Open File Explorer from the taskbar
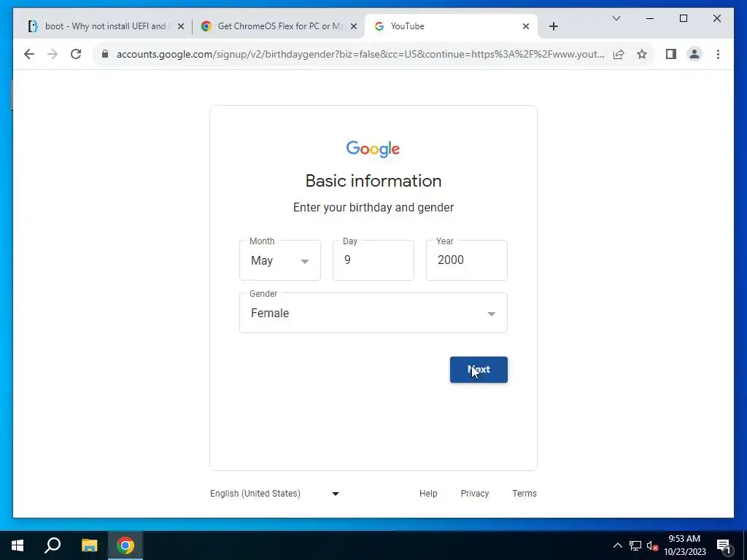Image resolution: width=747 pixels, height=560 pixels. pos(89,545)
